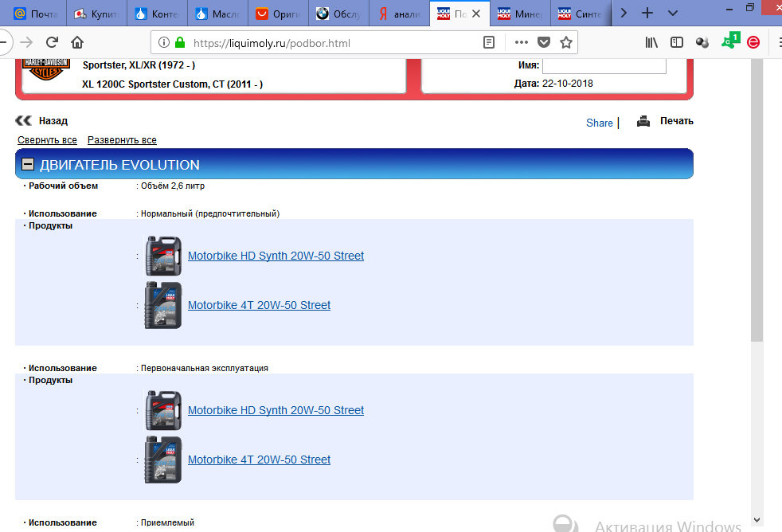782x532 pixels.
Task: Switch to the Купить tab
Action: [x=96, y=14]
